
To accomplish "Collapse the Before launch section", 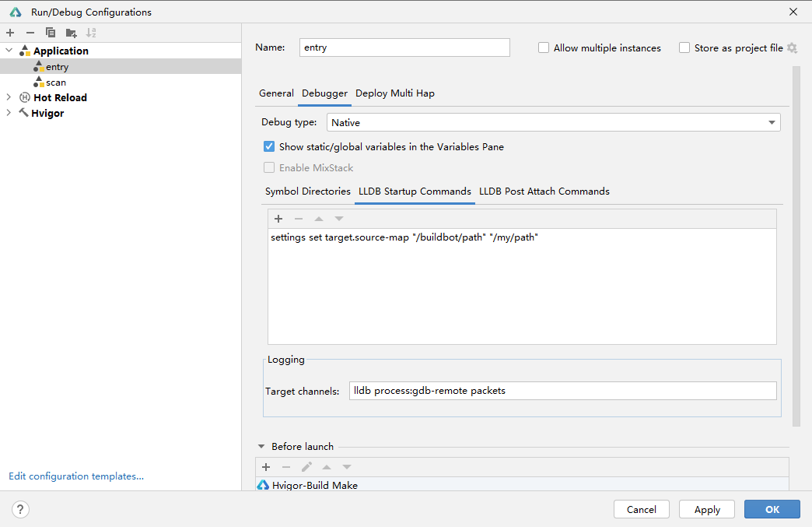I will [x=261, y=447].
